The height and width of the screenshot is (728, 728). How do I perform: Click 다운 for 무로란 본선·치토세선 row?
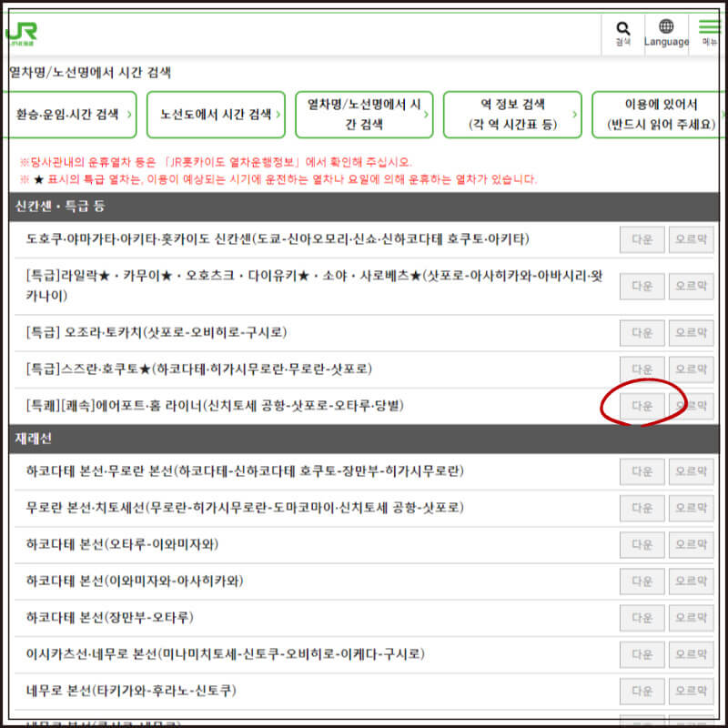click(x=642, y=508)
